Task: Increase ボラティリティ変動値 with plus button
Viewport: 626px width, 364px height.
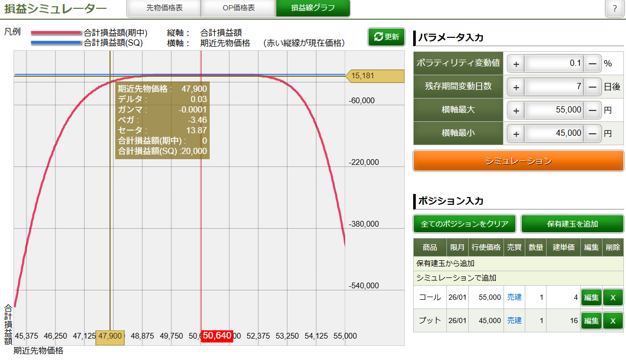Action: pyautogui.click(x=516, y=64)
